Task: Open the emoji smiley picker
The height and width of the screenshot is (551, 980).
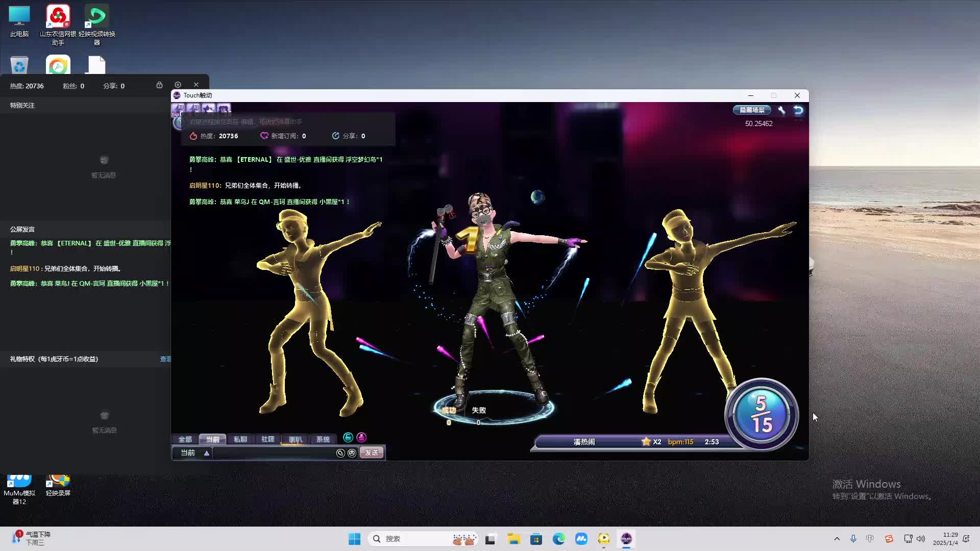Action: click(352, 453)
